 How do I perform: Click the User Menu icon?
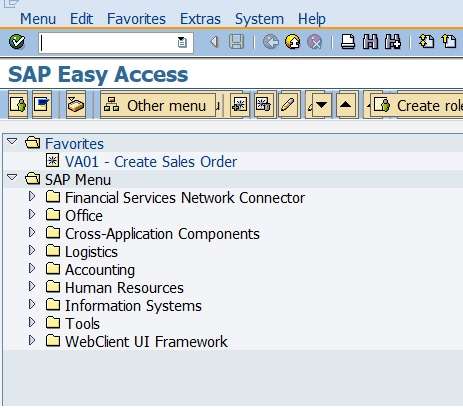[18, 105]
